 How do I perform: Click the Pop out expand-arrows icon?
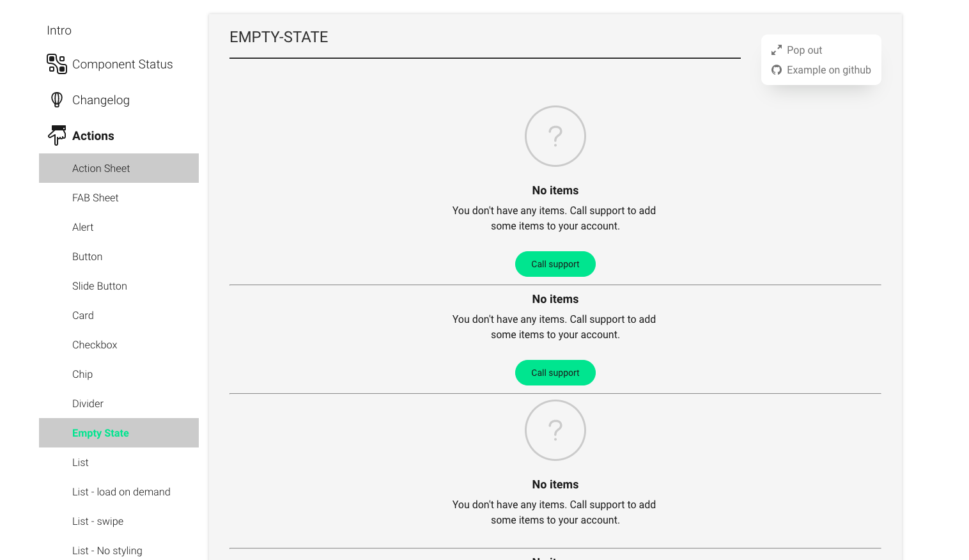pos(777,49)
